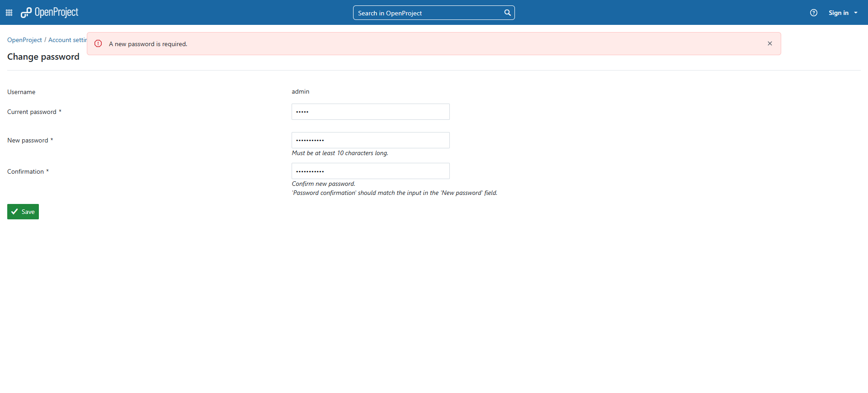
Task: Open the help menu question-mark icon
Action: 813,13
